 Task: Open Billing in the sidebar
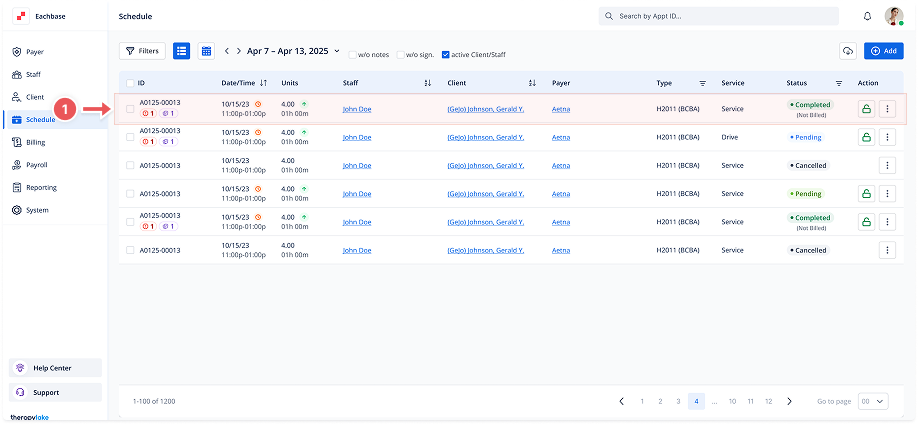coord(35,142)
